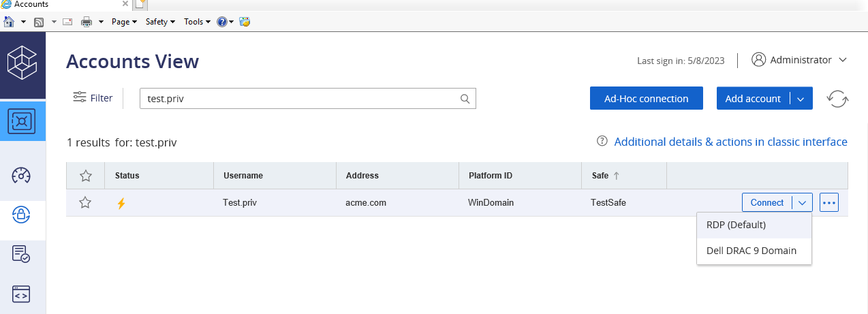The height and width of the screenshot is (314, 868).
Task: Close the Accounts browser tab
Action: point(125,4)
